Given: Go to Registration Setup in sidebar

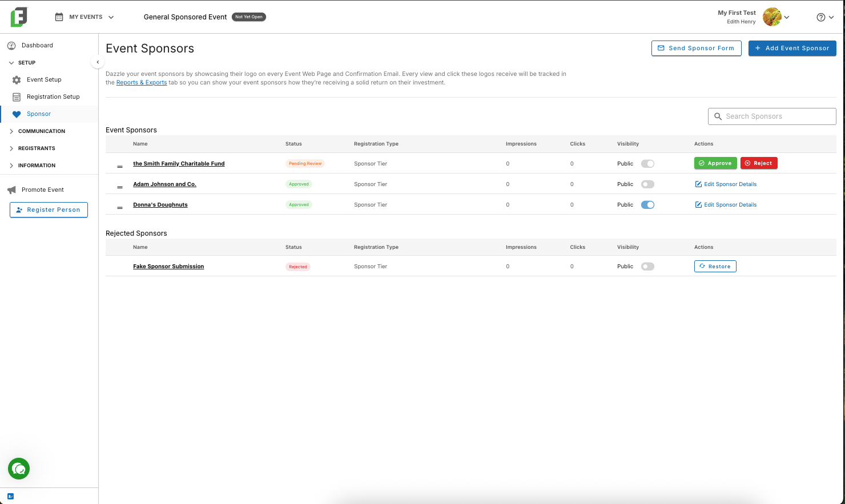Looking at the screenshot, I should click(x=53, y=97).
